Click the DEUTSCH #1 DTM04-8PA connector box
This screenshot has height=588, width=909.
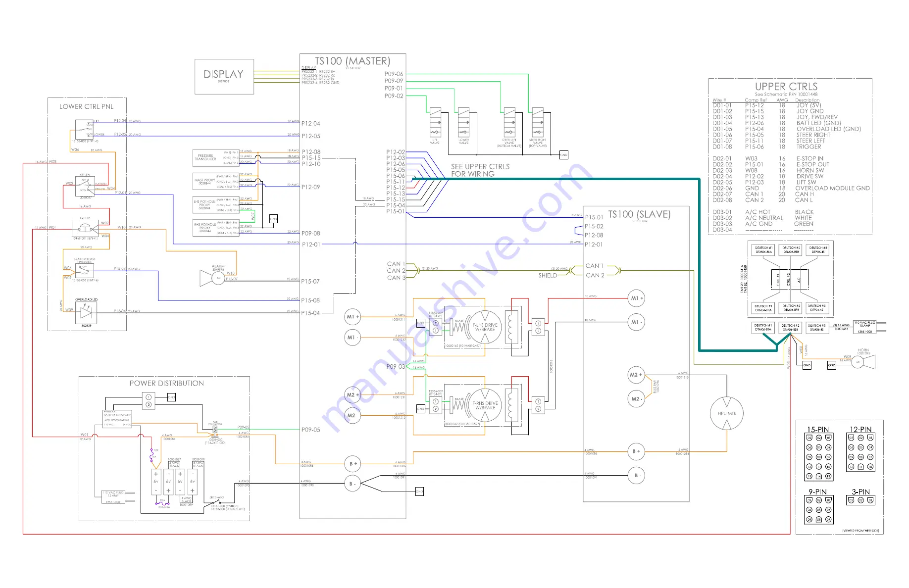[763, 308]
